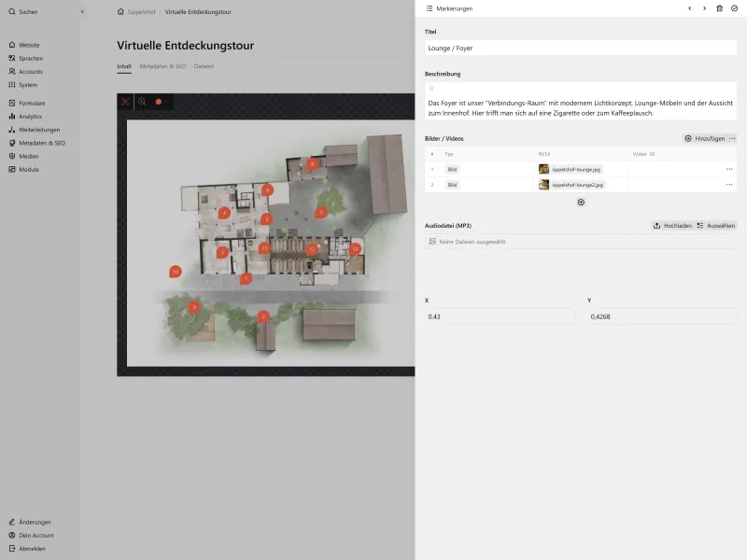This screenshot has width=747, height=560.
Task: Switch to the Metadaten & SEO tab
Action: pyautogui.click(x=163, y=66)
